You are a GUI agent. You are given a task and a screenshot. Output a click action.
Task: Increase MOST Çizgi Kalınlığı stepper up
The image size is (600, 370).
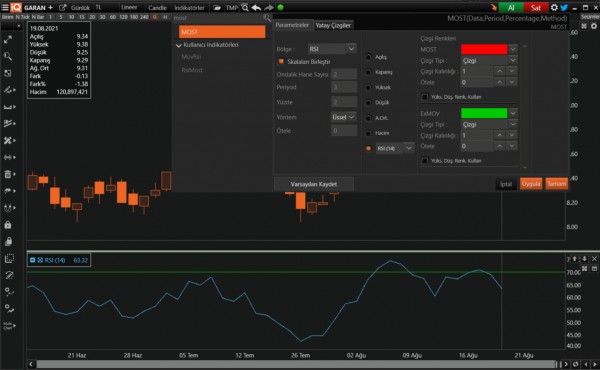[x=500, y=71]
